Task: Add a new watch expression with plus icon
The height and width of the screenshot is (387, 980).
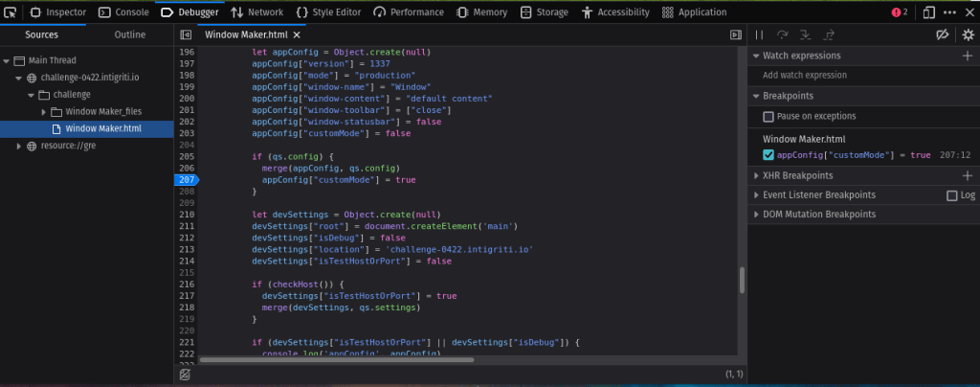Action: [967, 57]
